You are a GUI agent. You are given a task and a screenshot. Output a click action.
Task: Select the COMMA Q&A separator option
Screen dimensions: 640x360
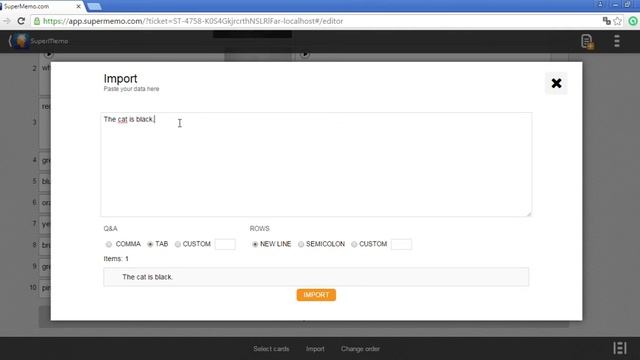109,244
